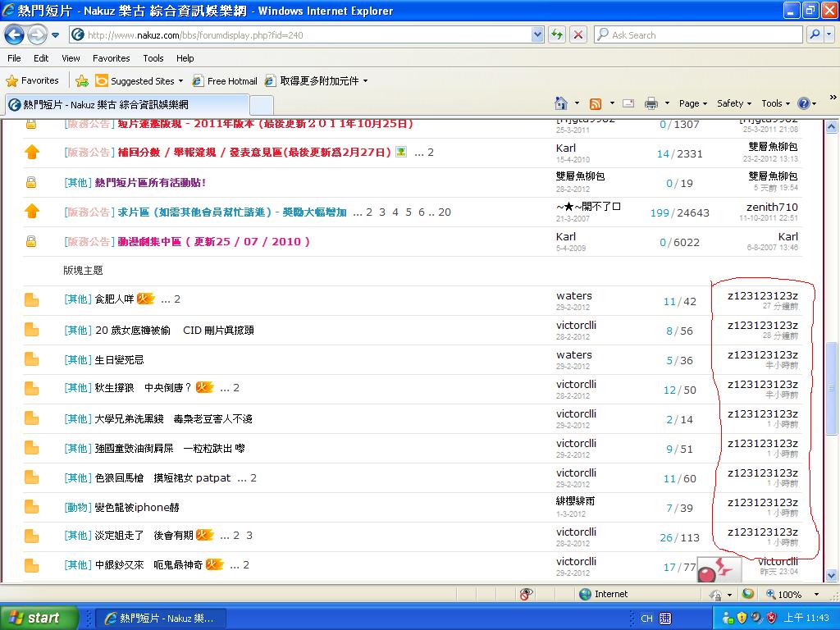Open author waters profile on 食肥人咩 row

[x=573, y=295]
